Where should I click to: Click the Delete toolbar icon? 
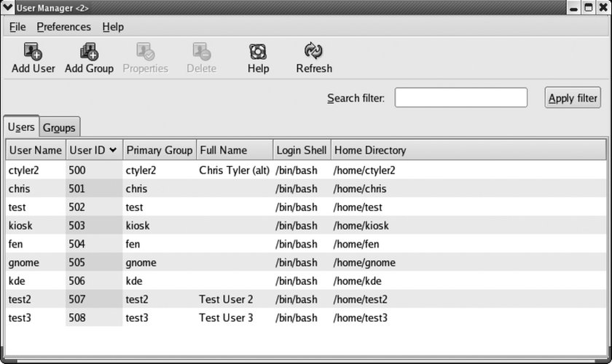tap(201, 52)
